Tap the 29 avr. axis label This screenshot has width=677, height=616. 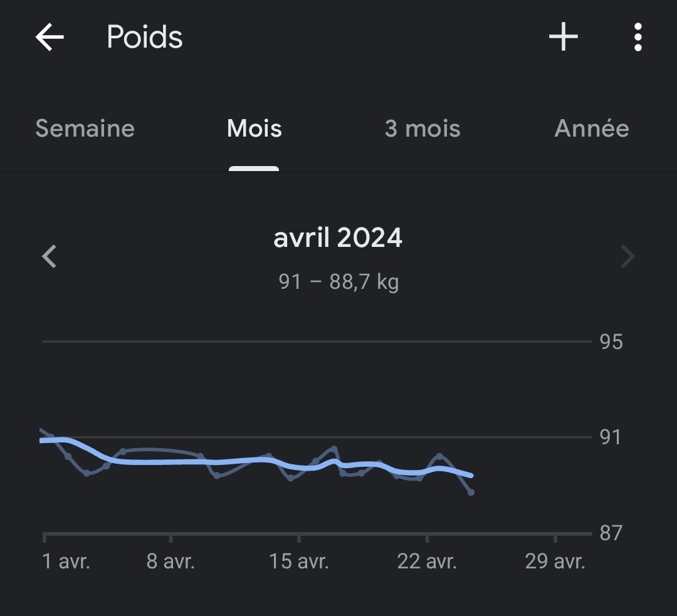pos(555,561)
